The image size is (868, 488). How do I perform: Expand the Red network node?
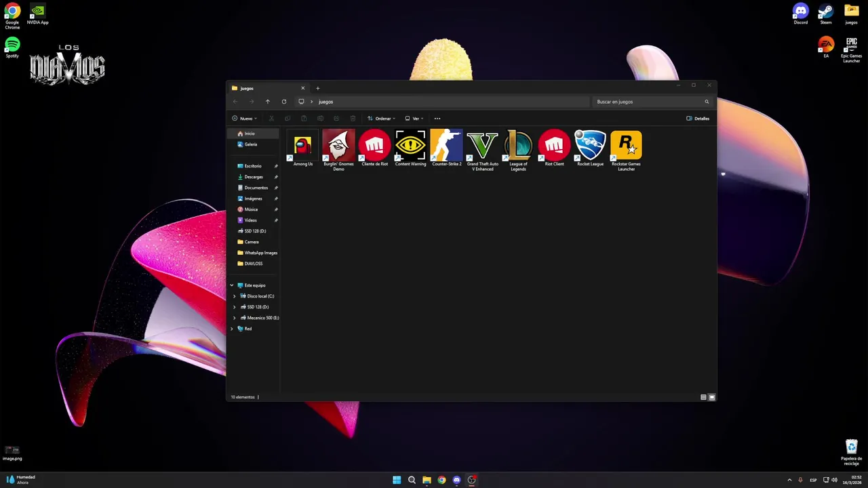232,329
